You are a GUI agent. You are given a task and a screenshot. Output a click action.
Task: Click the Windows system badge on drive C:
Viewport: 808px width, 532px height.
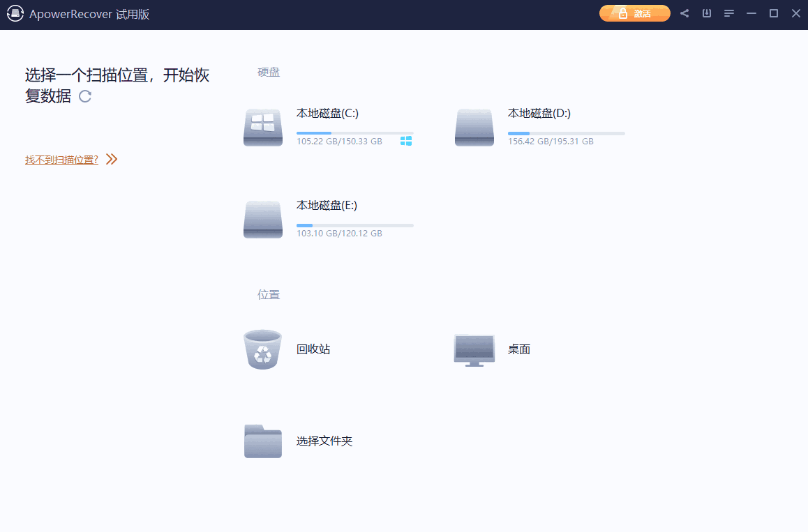point(406,140)
